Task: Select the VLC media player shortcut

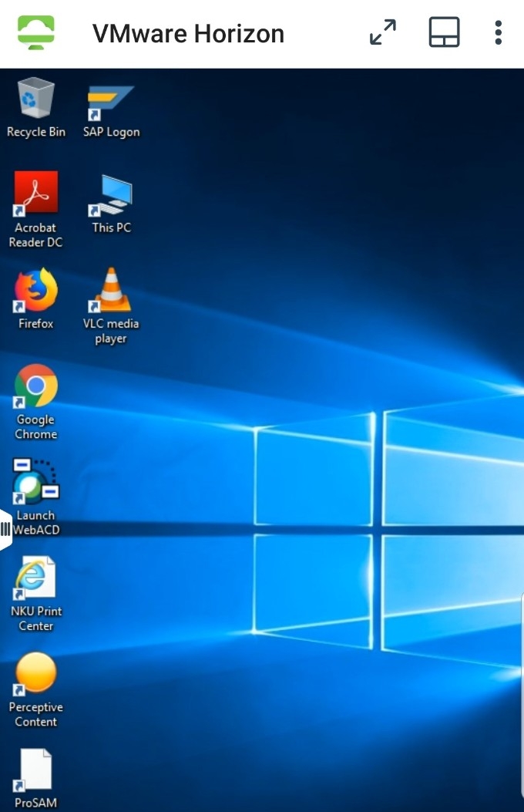Action: (111, 306)
